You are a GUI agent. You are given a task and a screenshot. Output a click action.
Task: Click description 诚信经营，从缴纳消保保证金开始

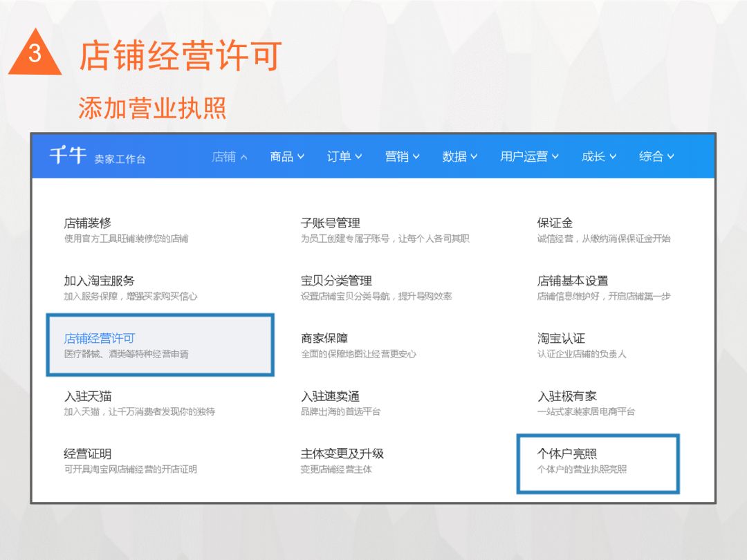[x=604, y=239]
